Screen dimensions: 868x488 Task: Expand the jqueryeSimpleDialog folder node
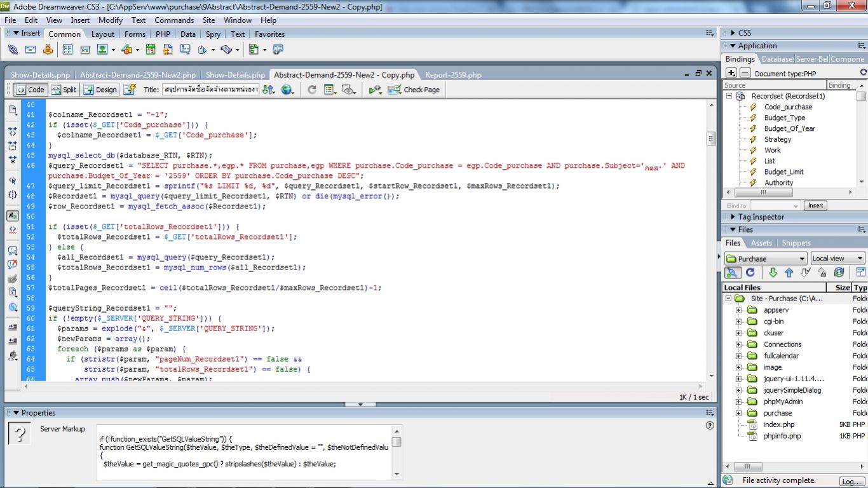pos(738,390)
